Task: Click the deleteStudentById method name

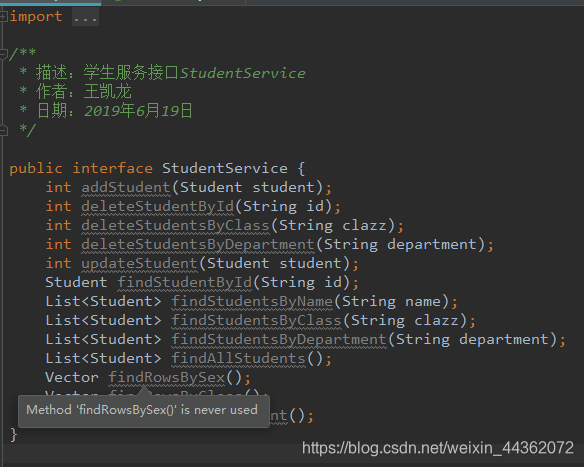Action: (158, 206)
